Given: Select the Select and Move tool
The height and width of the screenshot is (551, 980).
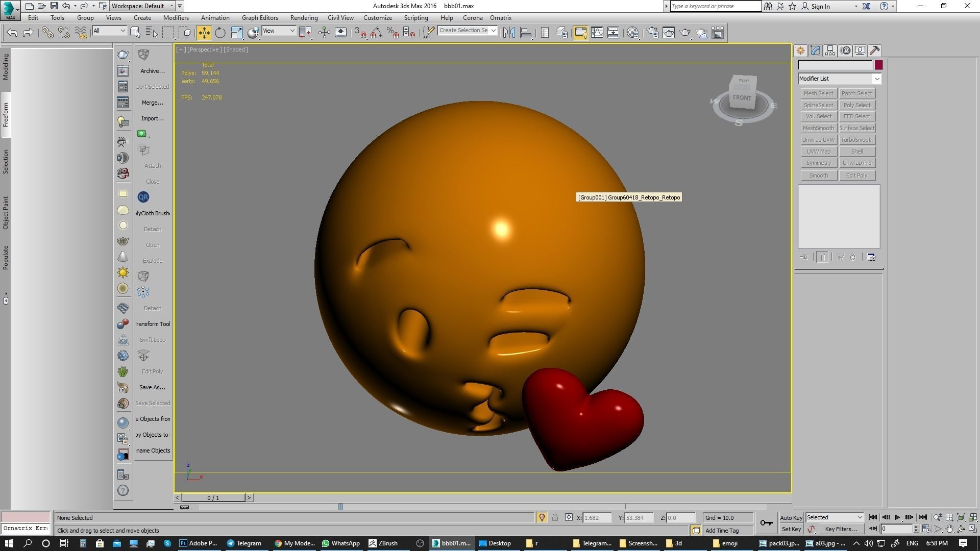Looking at the screenshot, I should [204, 33].
